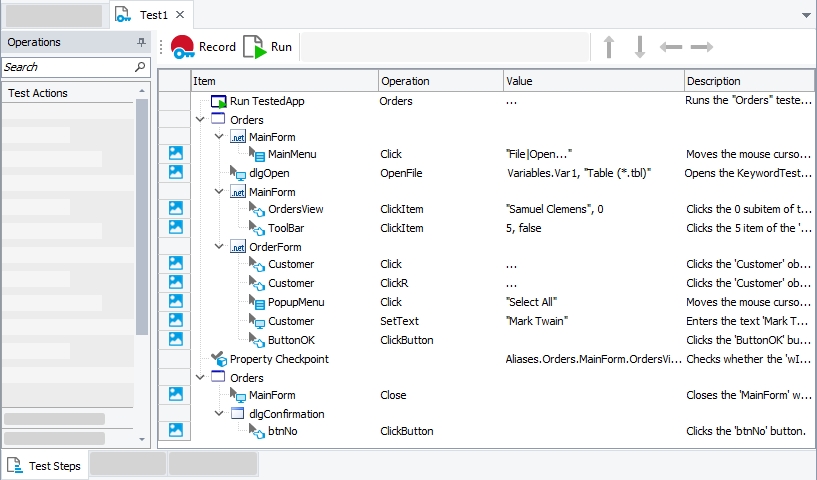This screenshot has height=480, width=817.
Task: Collapse the first Orders tree node
Action: pyautogui.click(x=201, y=119)
